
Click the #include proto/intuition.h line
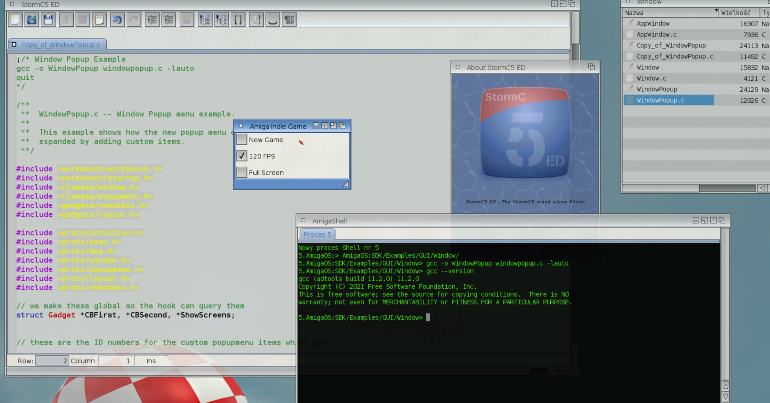pyautogui.click(x=80, y=233)
